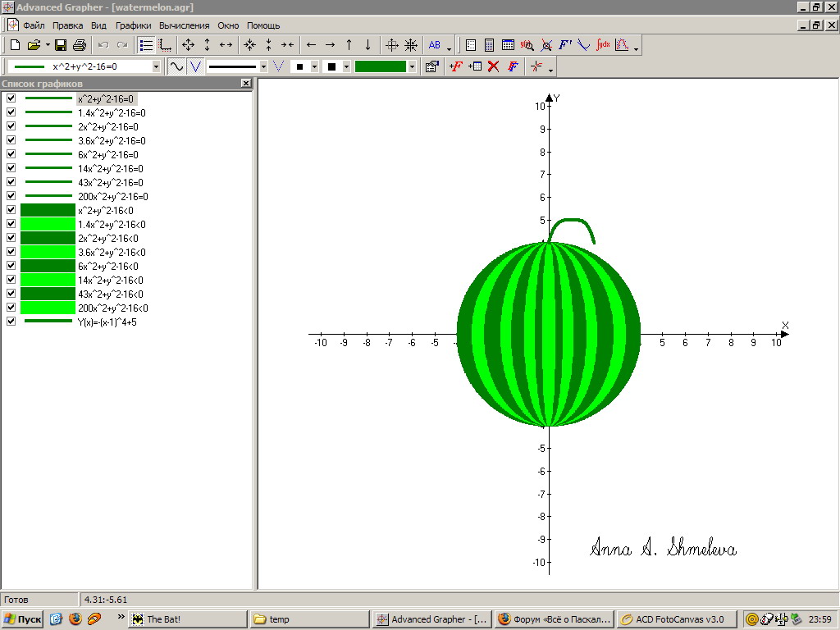Hide the 200x^2+y^2-16<0 graph
The image size is (840, 630).
coord(11,308)
